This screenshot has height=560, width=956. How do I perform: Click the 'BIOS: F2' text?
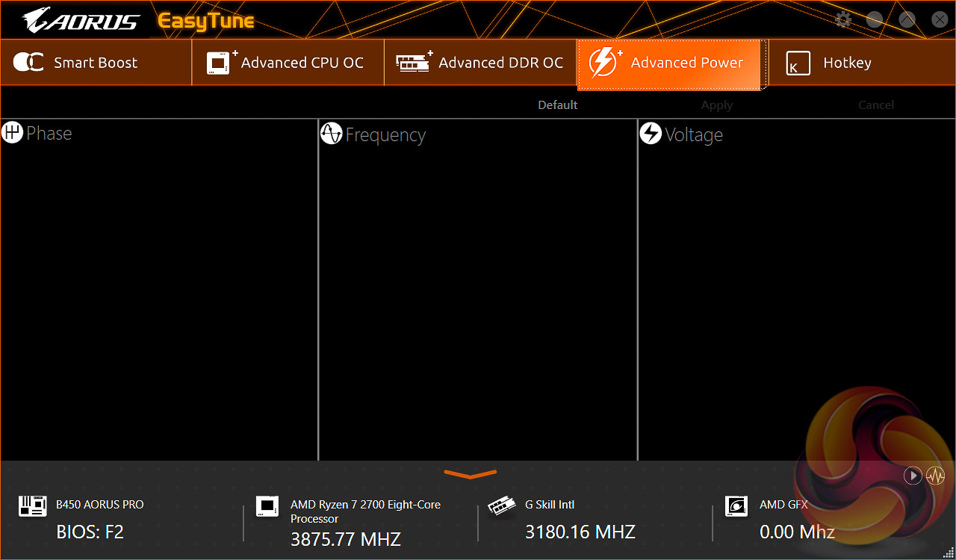click(90, 532)
